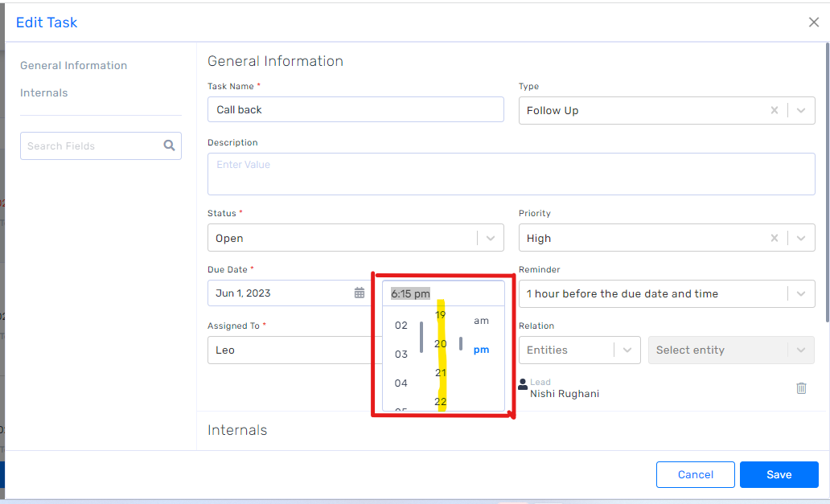Click the Task Name input field
Viewport: 830px width, 504px height.
click(355, 110)
